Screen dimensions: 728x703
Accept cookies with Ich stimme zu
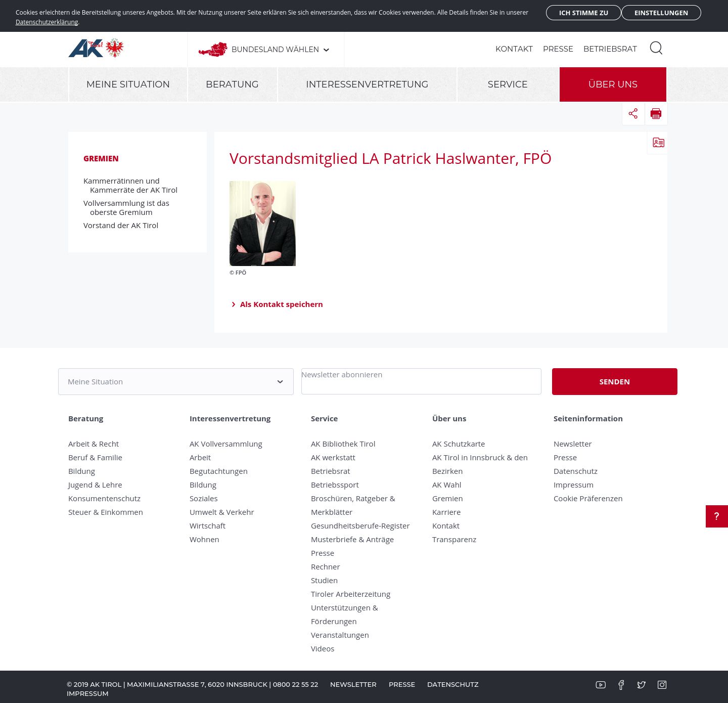click(583, 13)
